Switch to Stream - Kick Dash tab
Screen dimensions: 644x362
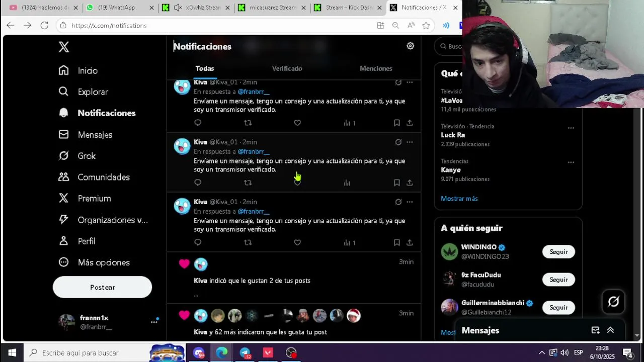(348, 8)
